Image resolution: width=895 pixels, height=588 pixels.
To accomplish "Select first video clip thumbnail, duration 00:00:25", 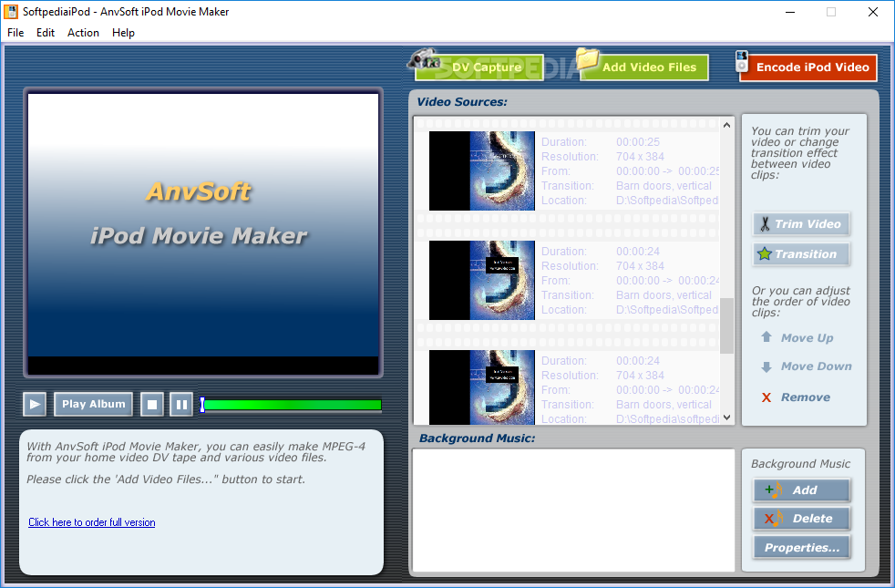I will tap(482, 170).
